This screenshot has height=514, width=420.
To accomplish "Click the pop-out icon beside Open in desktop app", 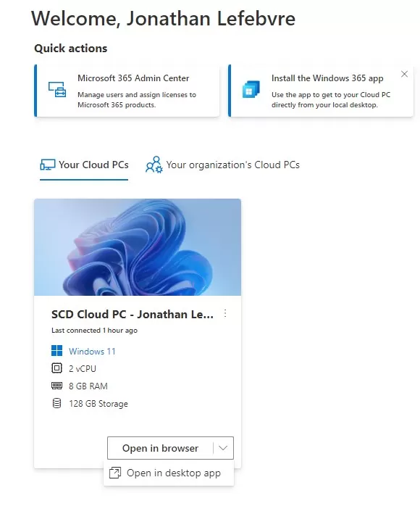I will click(x=115, y=473).
